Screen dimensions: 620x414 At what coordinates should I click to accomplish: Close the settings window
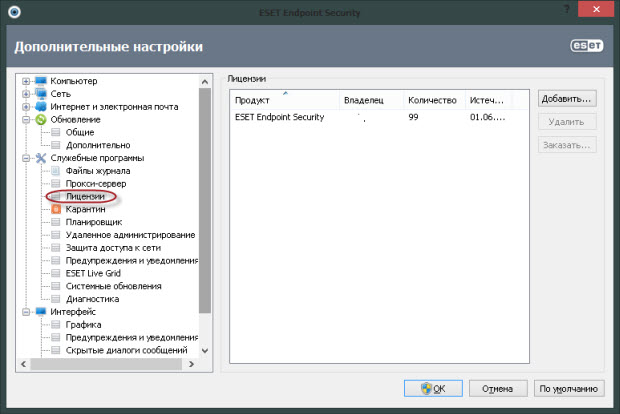pyautogui.click(x=596, y=9)
